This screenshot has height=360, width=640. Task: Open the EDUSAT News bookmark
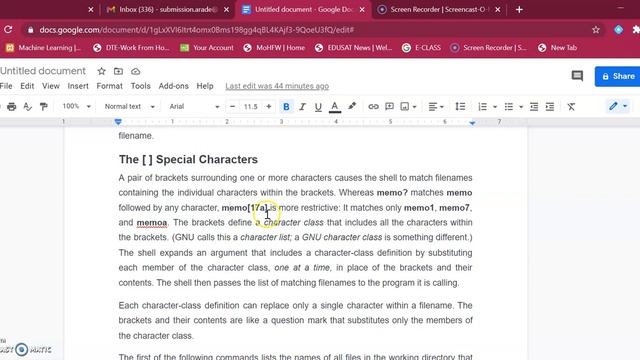pos(353,48)
